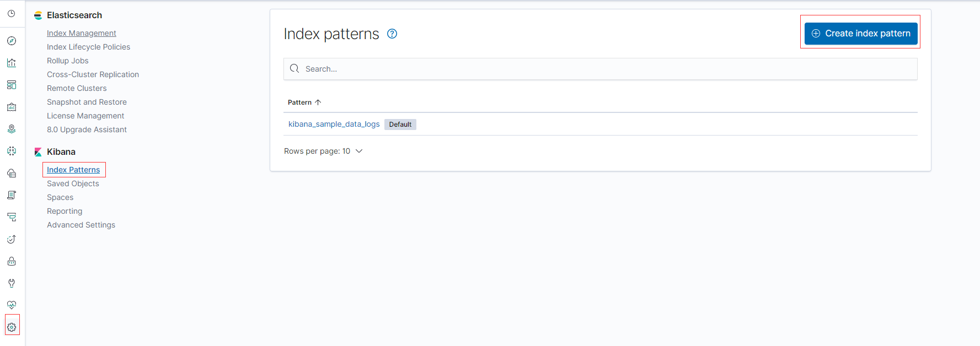Open the Discover compass icon
The width and height of the screenshot is (980, 346).
(12, 41)
